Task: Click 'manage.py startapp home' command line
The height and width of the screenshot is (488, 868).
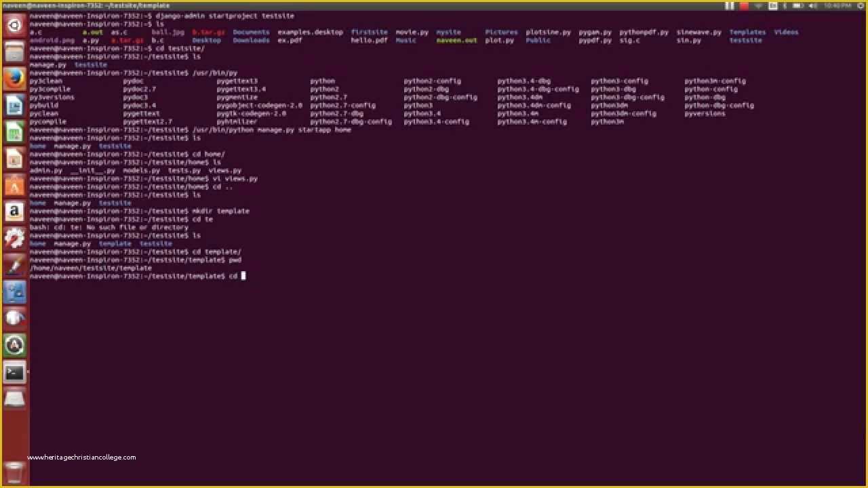Action: [272, 129]
